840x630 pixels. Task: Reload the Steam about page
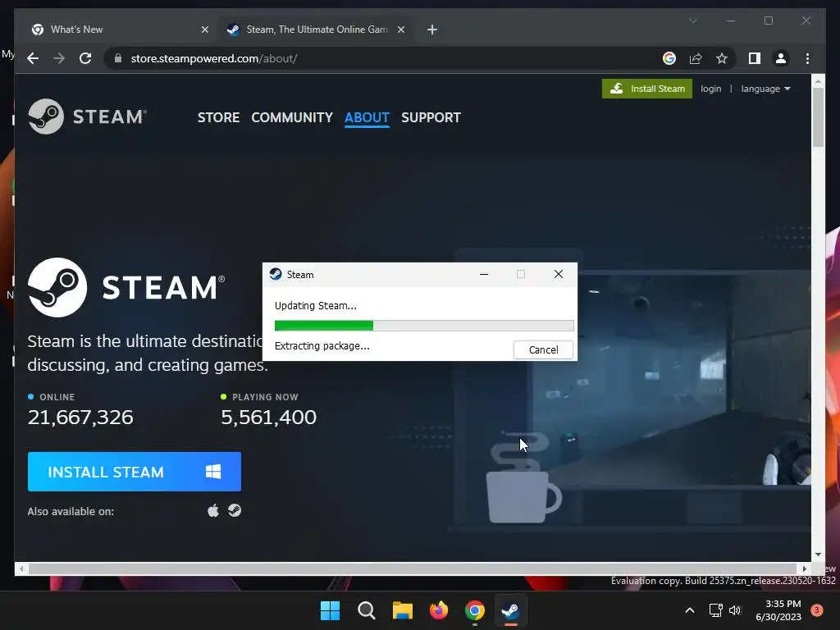coord(85,58)
